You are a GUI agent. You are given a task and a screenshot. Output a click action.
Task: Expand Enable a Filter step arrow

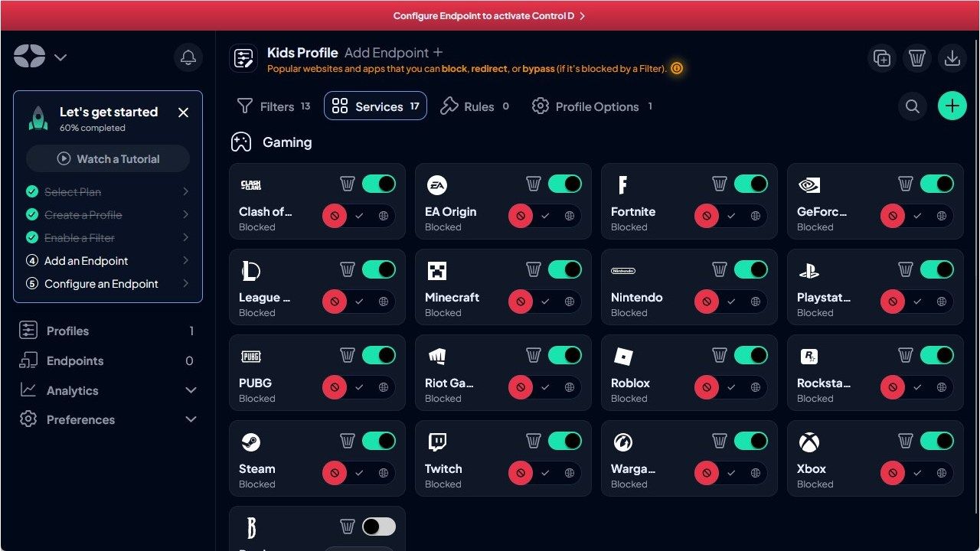(x=186, y=238)
